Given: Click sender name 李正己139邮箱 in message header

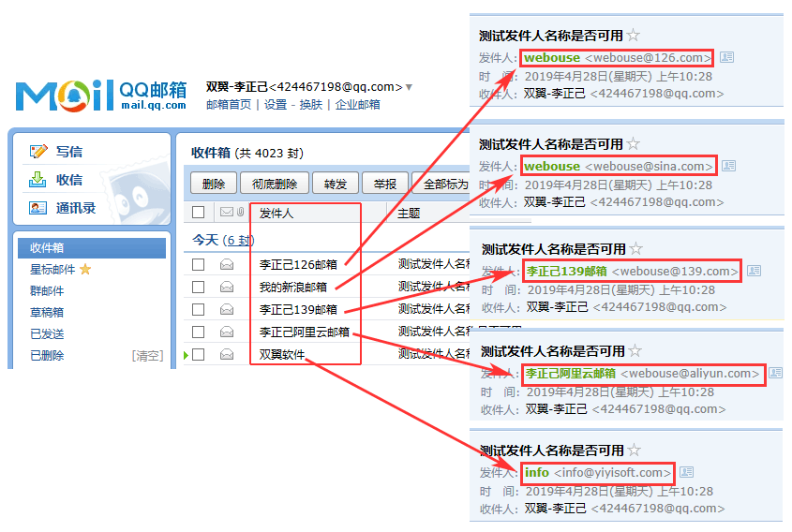Looking at the screenshot, I should pyautogui.click(x=567, y=271).
